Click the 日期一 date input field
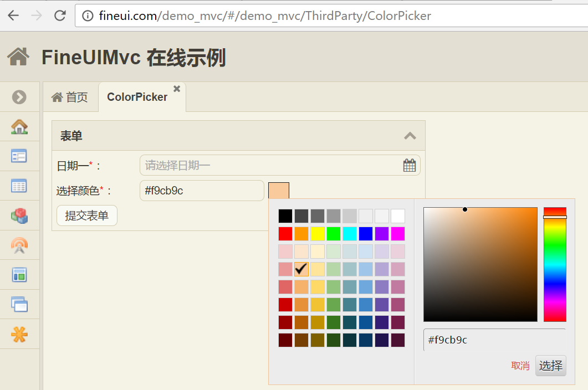This screenshot has width=588, height=390. click(280, 166)
